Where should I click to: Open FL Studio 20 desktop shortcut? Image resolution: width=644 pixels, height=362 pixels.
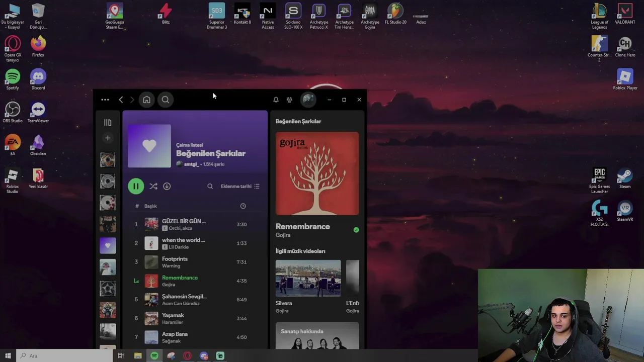pyautogui.click(x=395, y=14)
